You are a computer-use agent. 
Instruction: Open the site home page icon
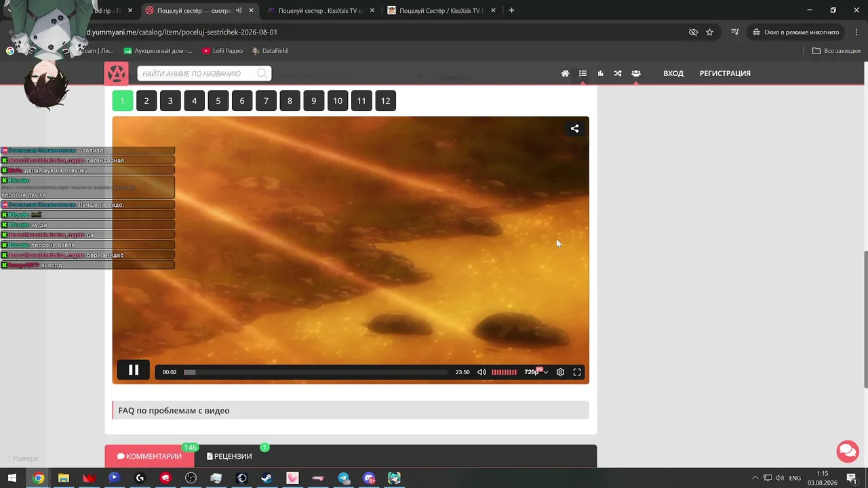pos(565,73)
